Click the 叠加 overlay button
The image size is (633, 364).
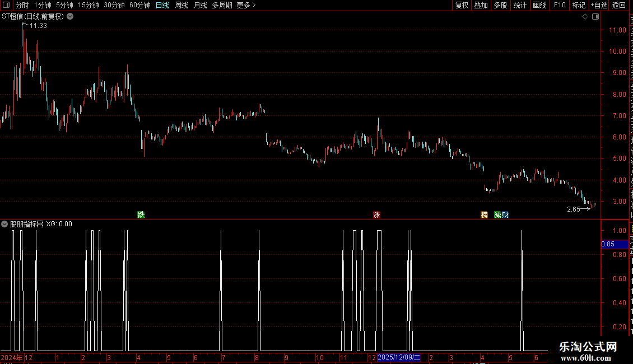coord(481,5)
